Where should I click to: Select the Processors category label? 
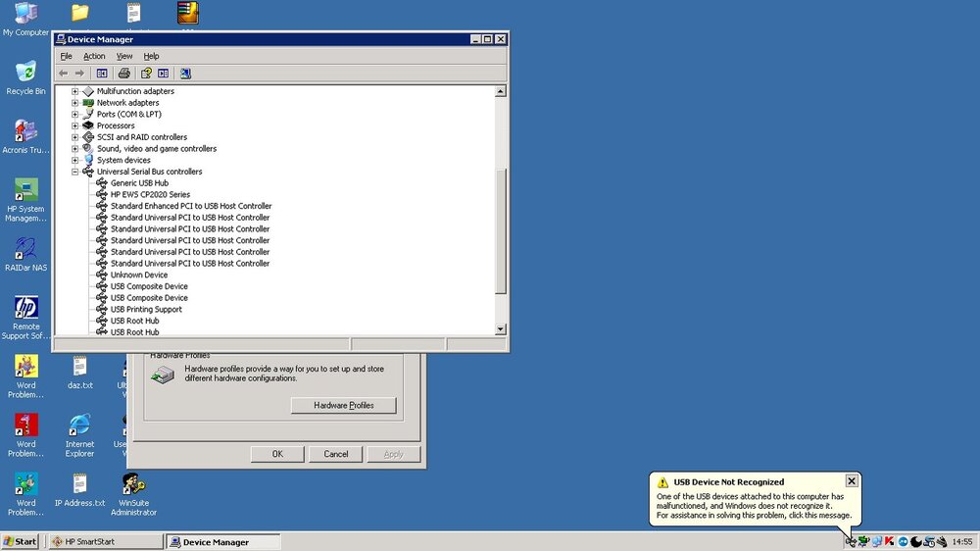pos(116,125)
